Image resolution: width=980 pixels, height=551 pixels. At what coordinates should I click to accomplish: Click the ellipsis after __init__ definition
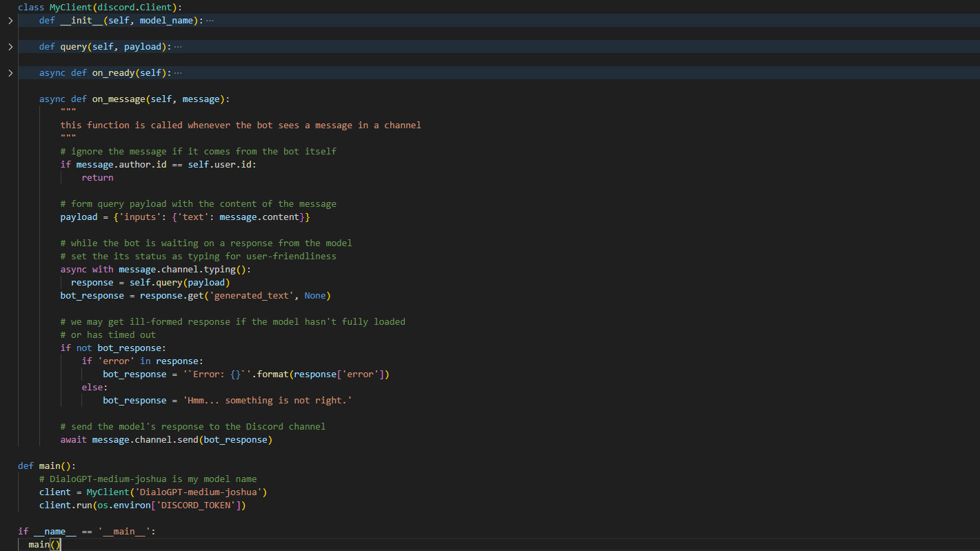210,21
